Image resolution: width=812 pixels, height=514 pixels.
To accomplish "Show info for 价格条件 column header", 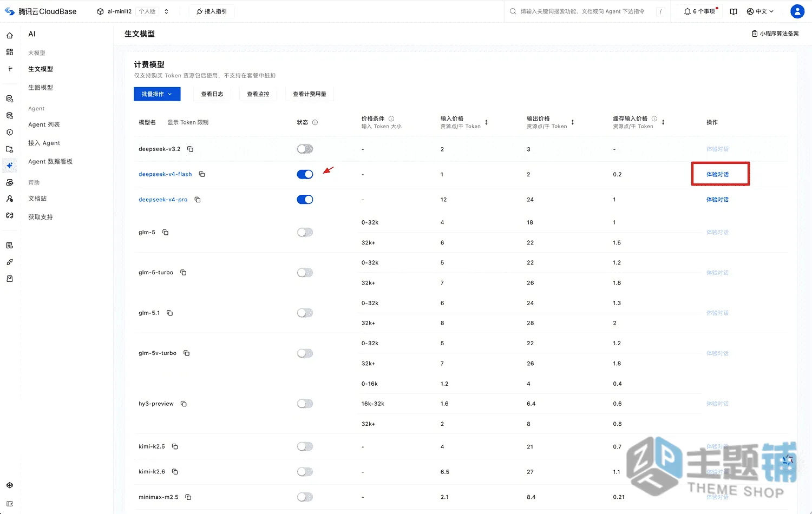I will tap(391, 118).
